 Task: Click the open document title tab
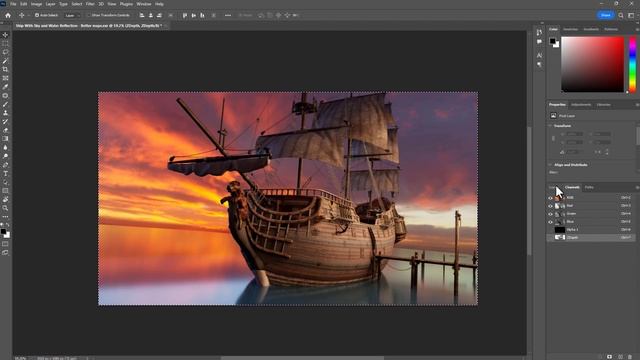[x=89, y=26]
